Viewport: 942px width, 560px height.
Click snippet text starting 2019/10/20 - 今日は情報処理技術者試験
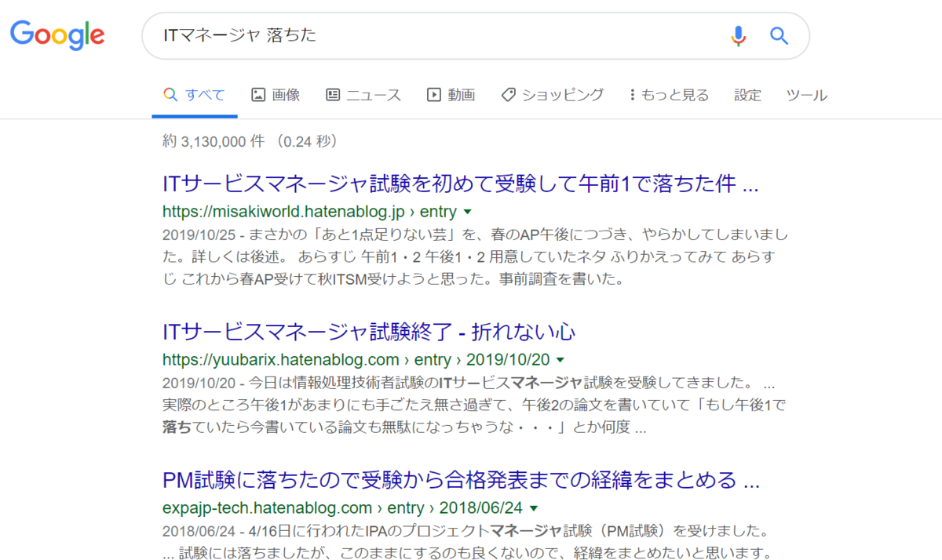tap(473, 405)
